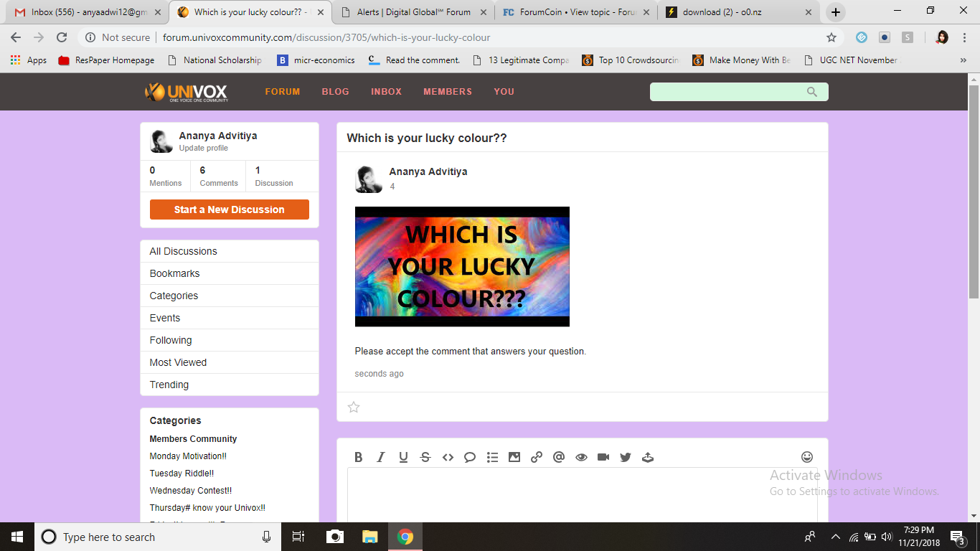Viewport: 980px width, 551px height.
Task: Click inside the forum search field
Action: pyautogui.click(x=732, y=91)
